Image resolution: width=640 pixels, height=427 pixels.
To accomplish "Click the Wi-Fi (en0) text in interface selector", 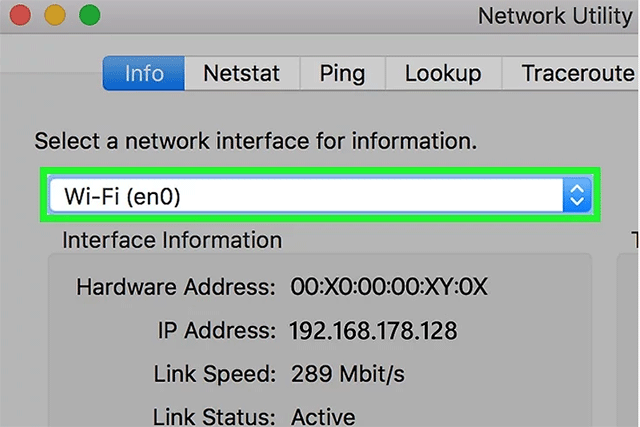I will click(122, 196).
